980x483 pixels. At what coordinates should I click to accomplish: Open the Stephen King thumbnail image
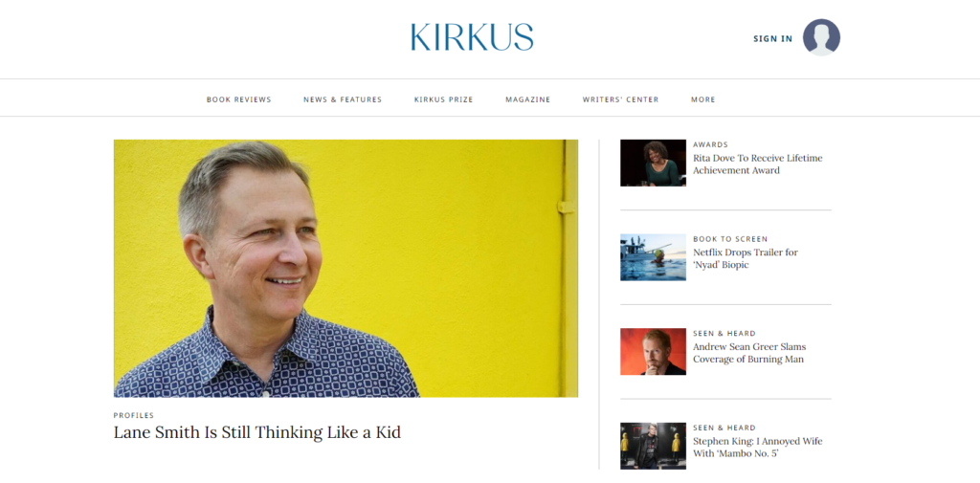(653, 446)
